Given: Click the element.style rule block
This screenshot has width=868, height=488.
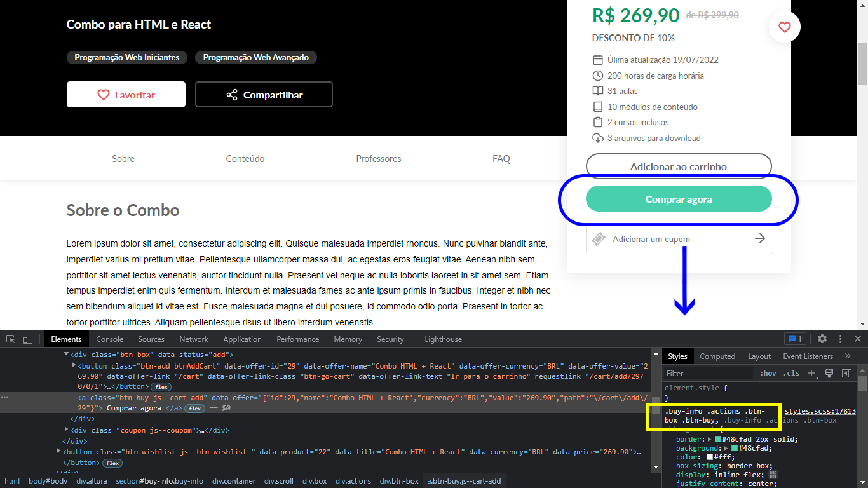Looking at the screenshot, I should click(759, 392).
